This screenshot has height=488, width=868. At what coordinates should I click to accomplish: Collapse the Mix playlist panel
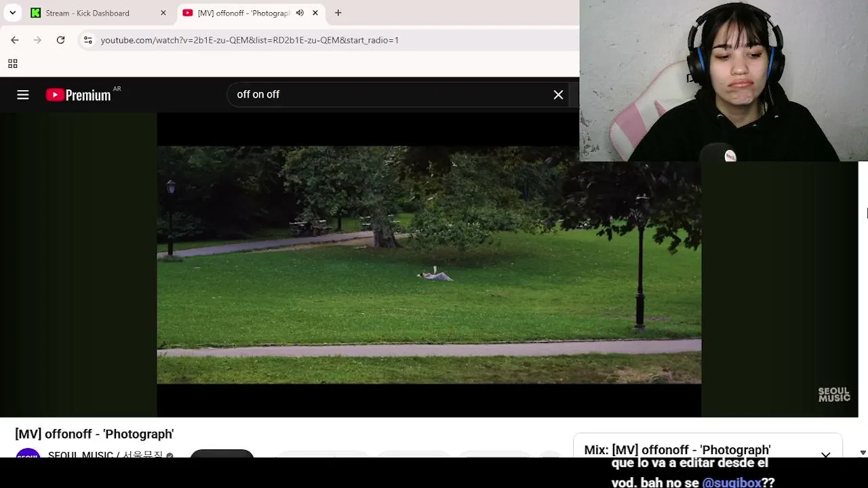(x=825, y=454)
